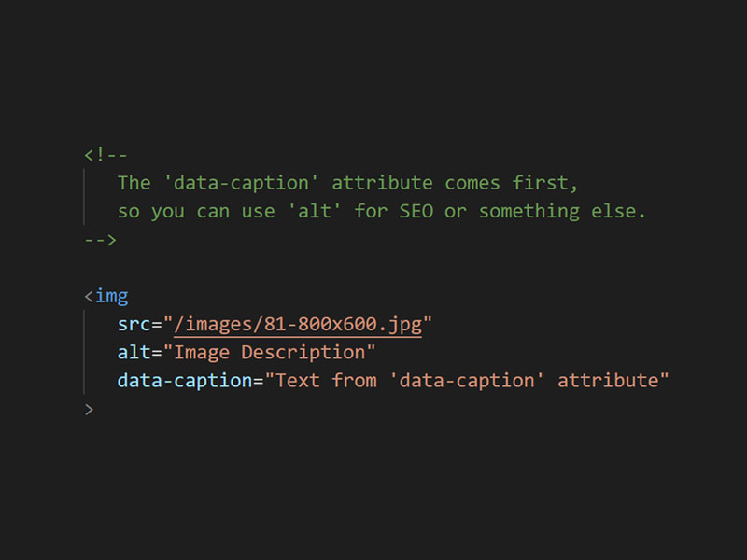Image resolution: width=747 pixels, height=560 pixels.
Task: Click the closing comment marker -->
Action: 101,240
